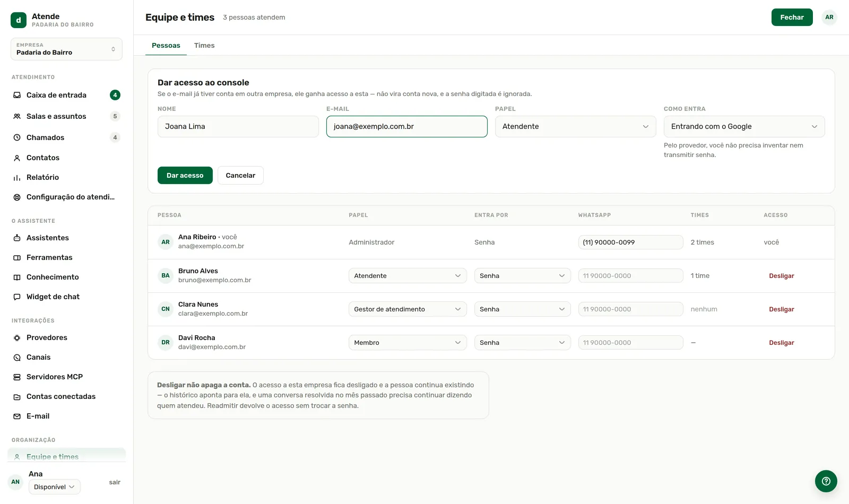Viewport: 849px width, 504px height.
Task: Click Desligar for Clara Nunes
Action: [782, 309]
